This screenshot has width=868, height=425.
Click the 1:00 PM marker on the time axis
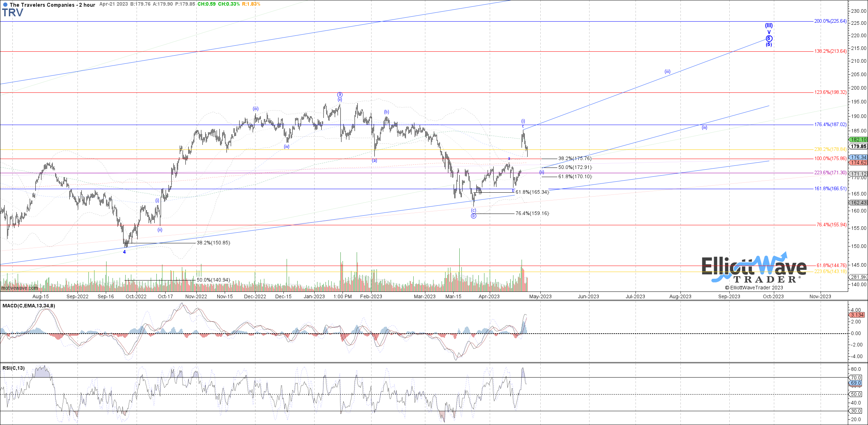(343, 296)
